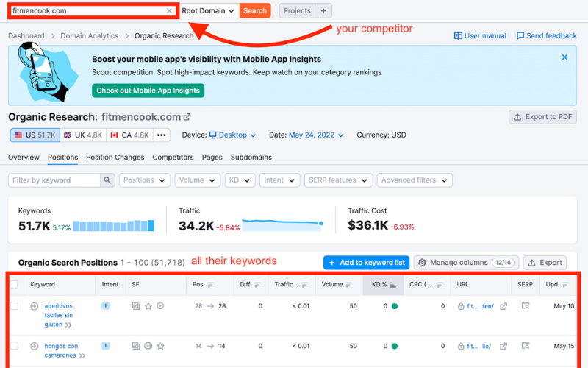Open the KD filter dropdown

pyautogui.click(x=240, y=180)
